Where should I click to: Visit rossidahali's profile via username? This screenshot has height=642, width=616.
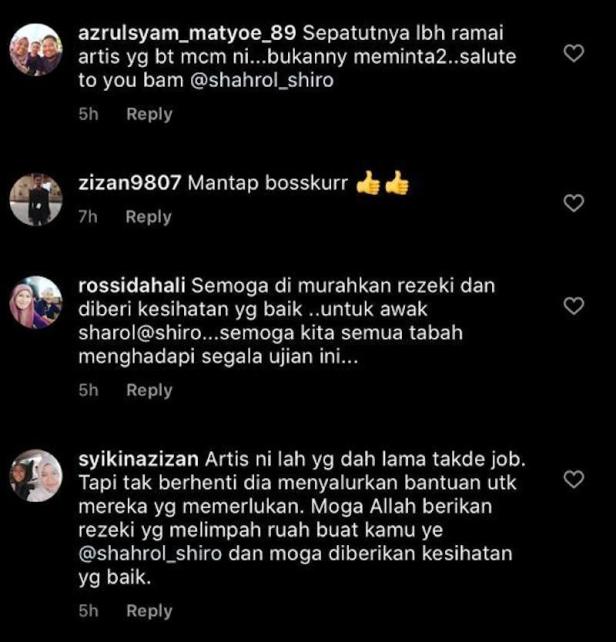132,285
